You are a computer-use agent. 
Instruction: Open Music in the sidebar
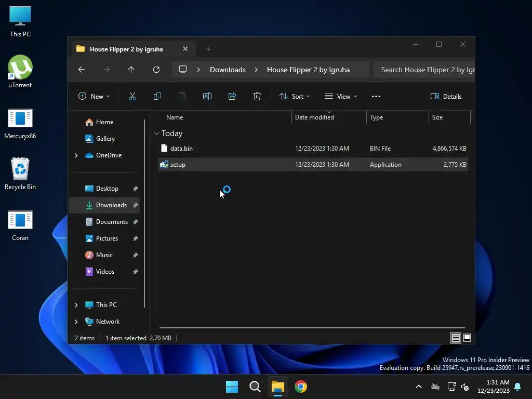click(104, 255)
